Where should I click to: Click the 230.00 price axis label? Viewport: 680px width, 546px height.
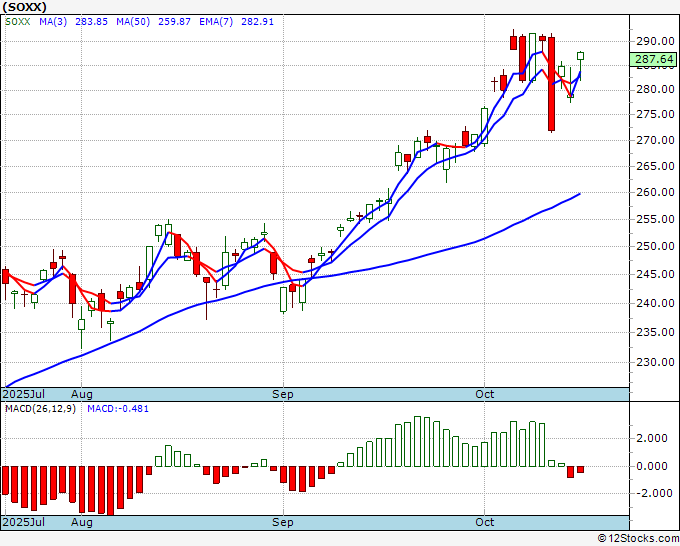[655, 362]
